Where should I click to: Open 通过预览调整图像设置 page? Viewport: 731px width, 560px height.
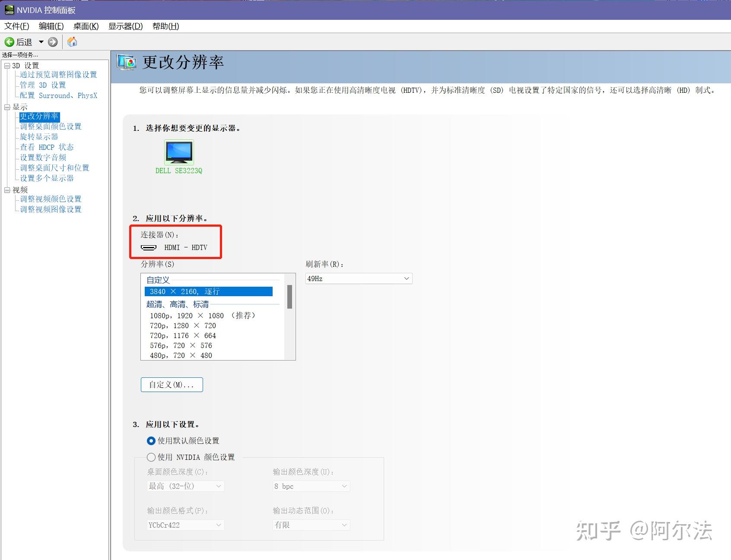tap(58, 75)
